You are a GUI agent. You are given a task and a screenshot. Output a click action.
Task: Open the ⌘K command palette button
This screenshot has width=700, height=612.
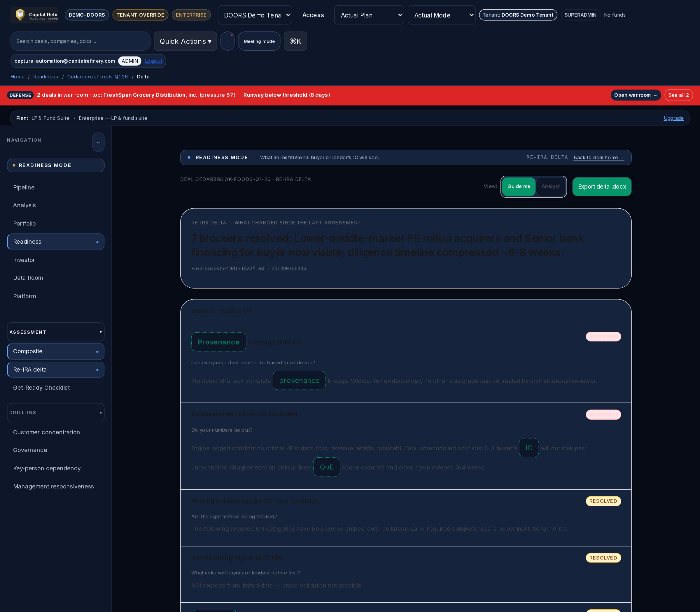[295, 41]
